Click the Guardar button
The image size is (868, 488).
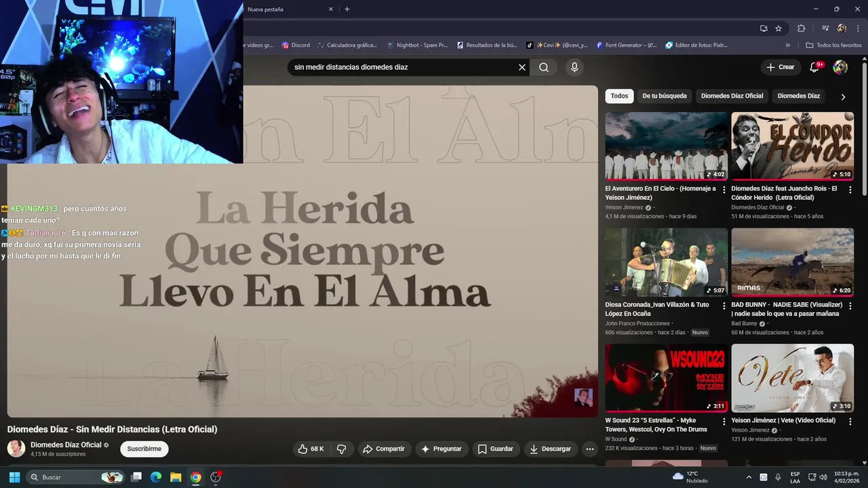point(495,449)
